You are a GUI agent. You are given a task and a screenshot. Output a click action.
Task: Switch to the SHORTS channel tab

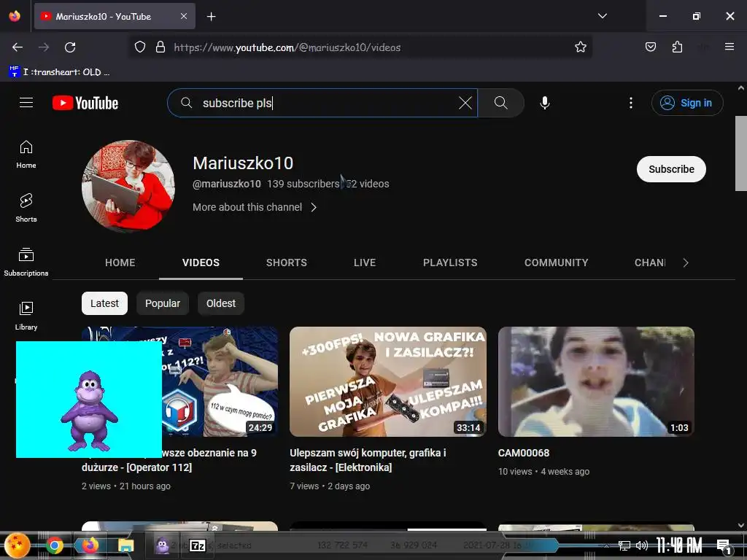[286, 262]
